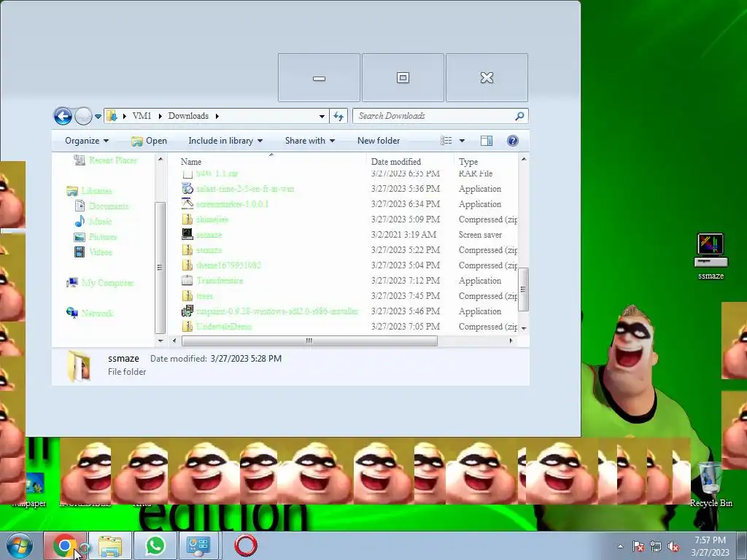747x560 pixels.
Task: Open the More view options arrow
Action: [x=462, y=141]
